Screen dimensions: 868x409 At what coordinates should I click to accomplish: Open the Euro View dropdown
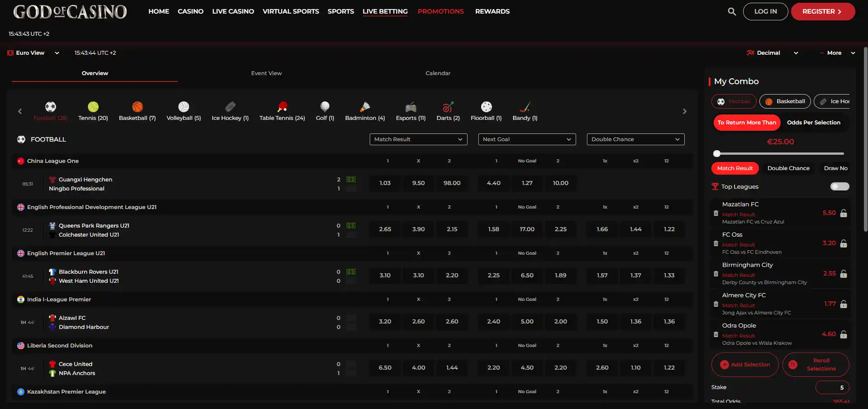pos(33,53)
